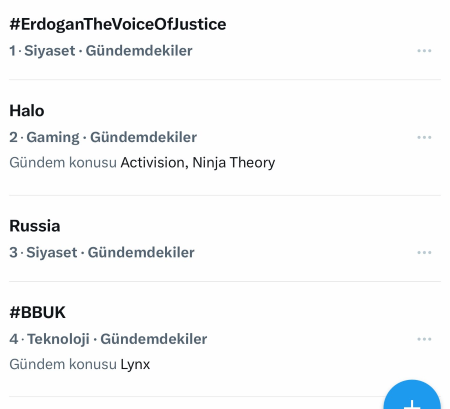450x409 pixels.
Task: Open more options for Russia trend
Action: [424, 252]
